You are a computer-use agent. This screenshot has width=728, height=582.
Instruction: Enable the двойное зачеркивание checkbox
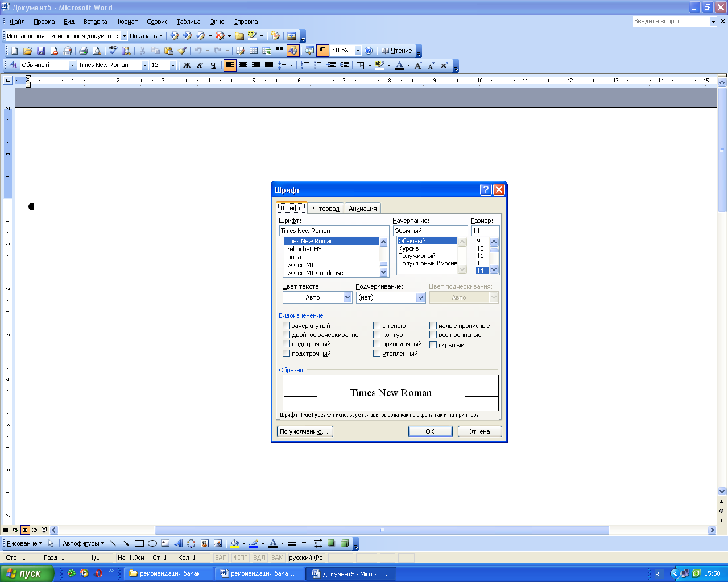click(x=286, y=335)
